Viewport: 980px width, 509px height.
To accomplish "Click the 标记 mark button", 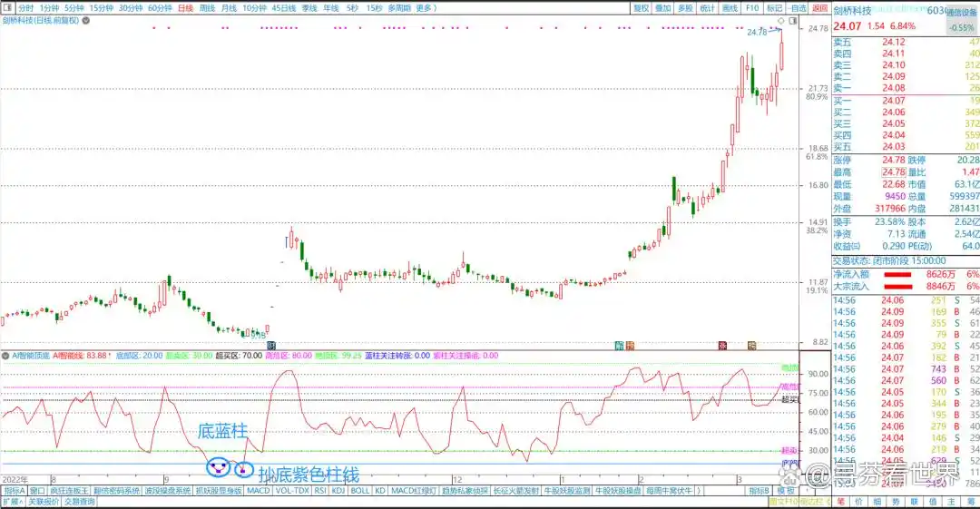I will pos(774,8).
